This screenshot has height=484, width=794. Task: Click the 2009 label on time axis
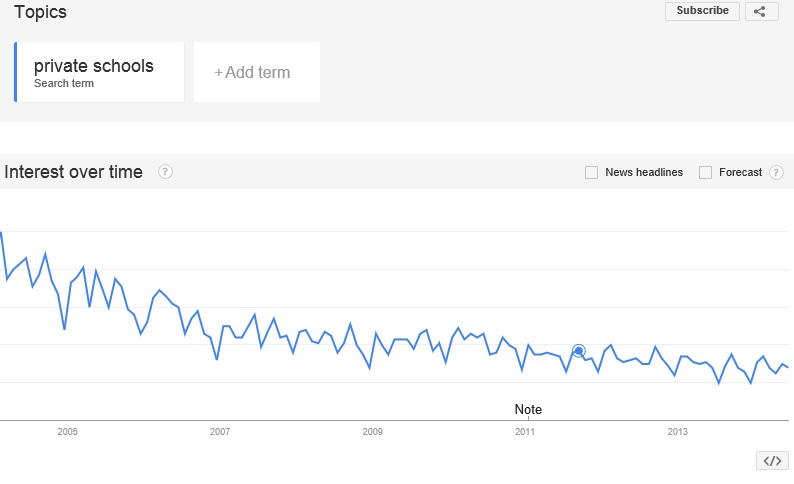pyautogui.click(x=372, y=432)
